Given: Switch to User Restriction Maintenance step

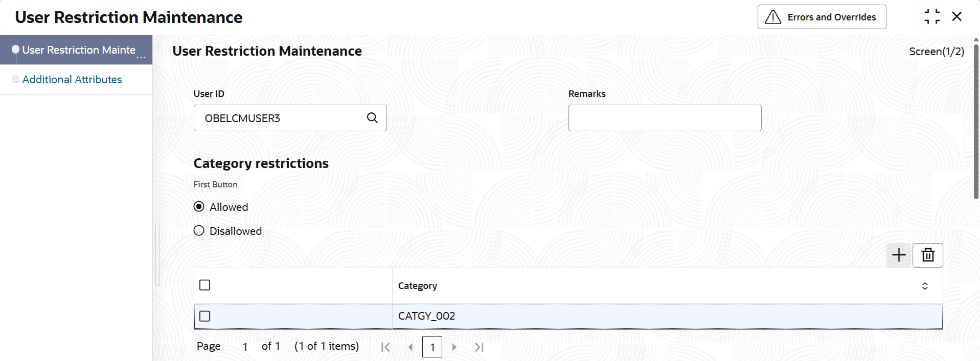Looking at the screenshot, I should (x=79, y=50).
